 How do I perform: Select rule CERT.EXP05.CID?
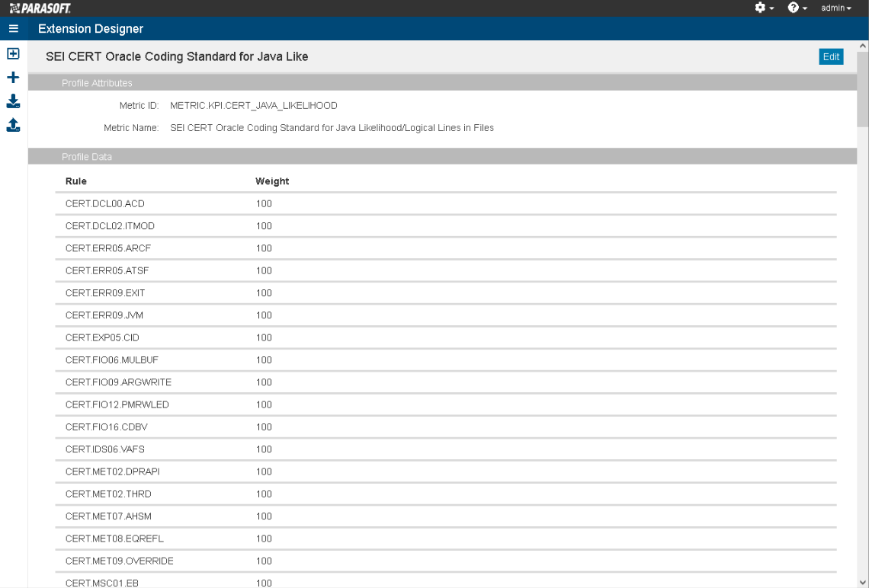pyautogui.click(x=103, y=337)
